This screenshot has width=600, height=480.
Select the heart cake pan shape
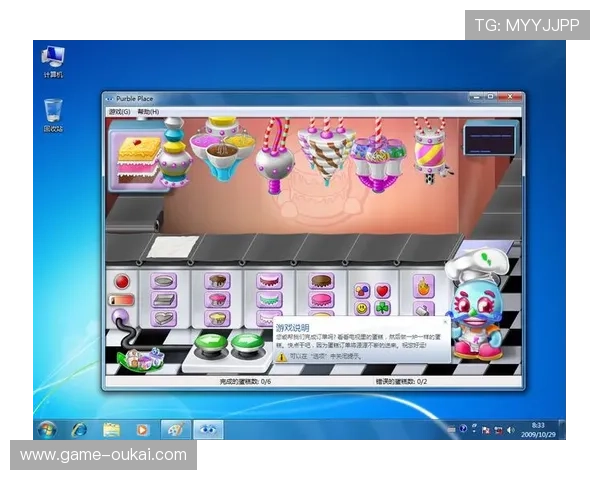point(164,317)
